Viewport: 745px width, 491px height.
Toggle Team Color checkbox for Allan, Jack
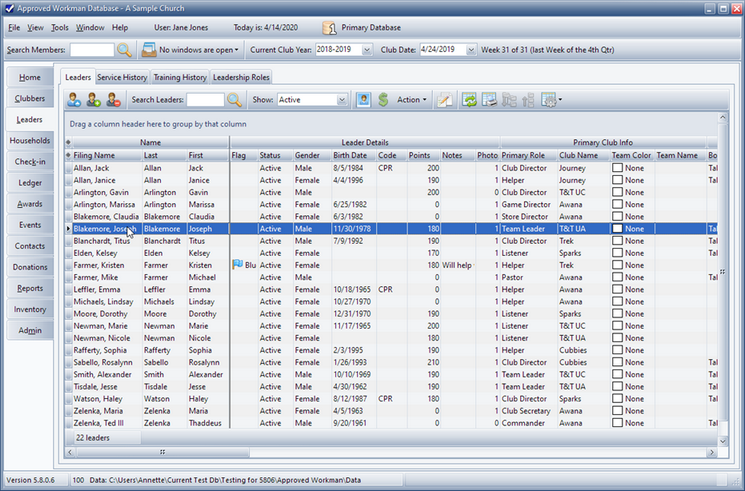pyautogui.click(x=617, y=169)
